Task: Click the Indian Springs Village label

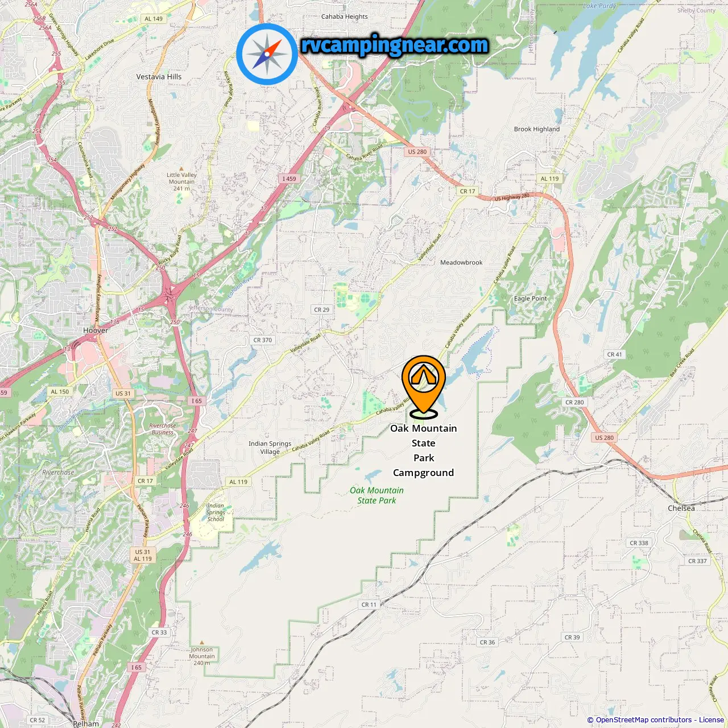Action: click(270, 448)
